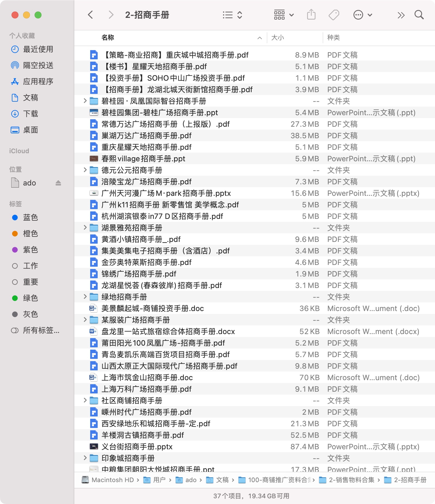435x504 pixels.
Task: Click 2-销售物料合集 in path bar
Action: 347,480
